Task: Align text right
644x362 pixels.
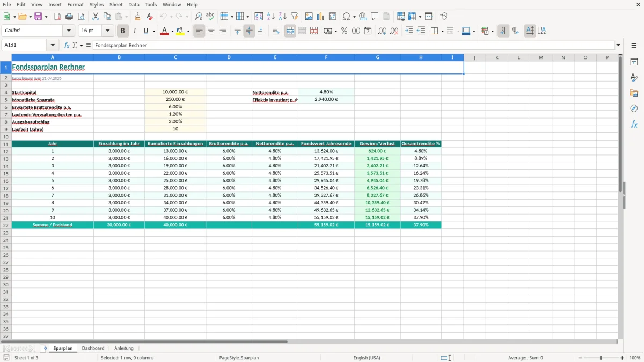Action: 223,31
